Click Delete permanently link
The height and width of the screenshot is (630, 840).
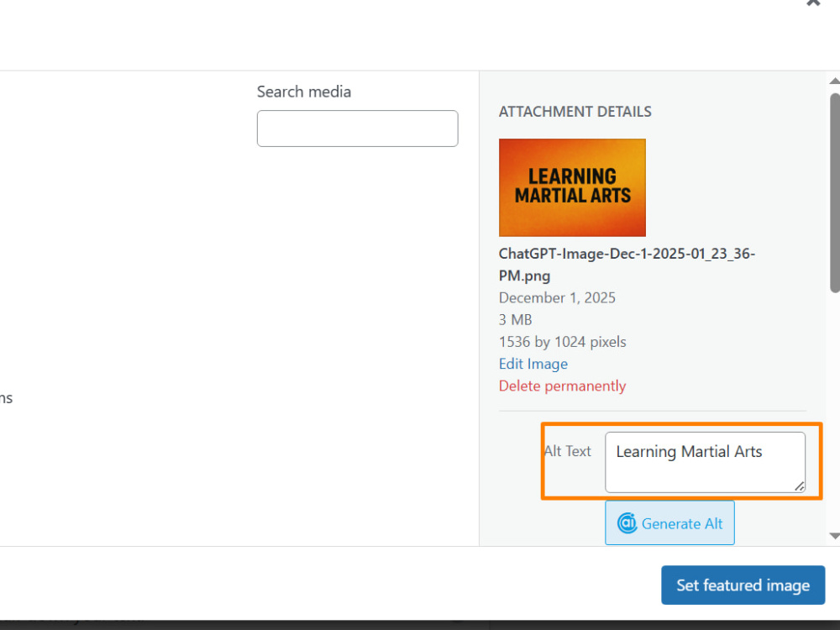tap(562, 386)
